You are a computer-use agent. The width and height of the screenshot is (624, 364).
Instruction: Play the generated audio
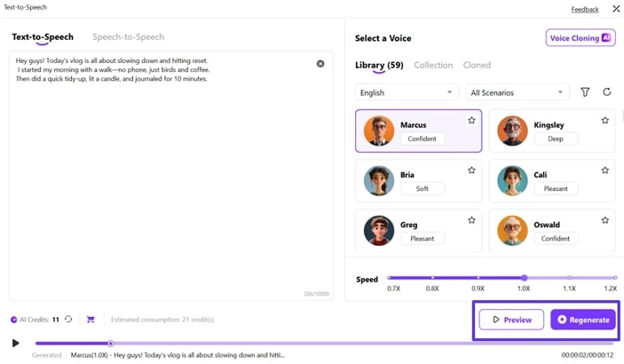pyautogui.click(x=15, y=343)
